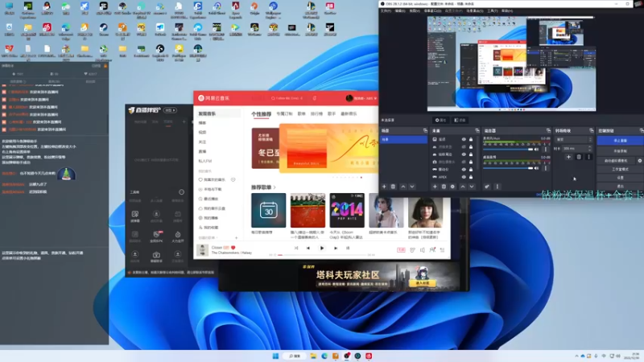The width and height of the screenshot is (644, 362).
Task: Remove selected scene with Scenes trash icon
Action: click(393, 187)
